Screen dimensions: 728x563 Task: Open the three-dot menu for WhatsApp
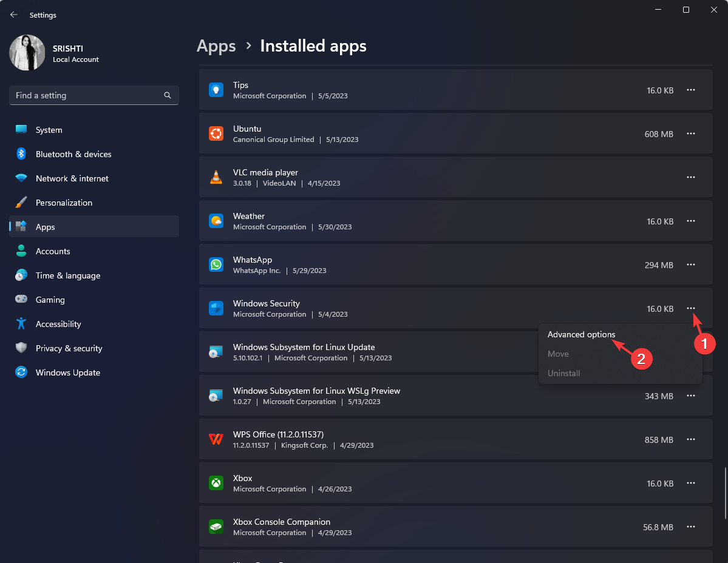[691, 265]
